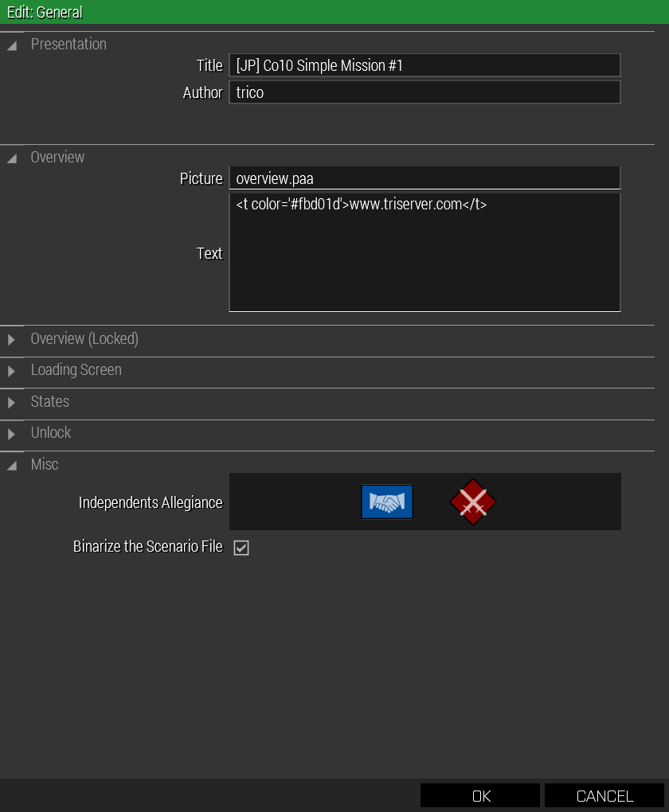
Task: Expand the Overview (Locked) section
Action: (11, 340)
